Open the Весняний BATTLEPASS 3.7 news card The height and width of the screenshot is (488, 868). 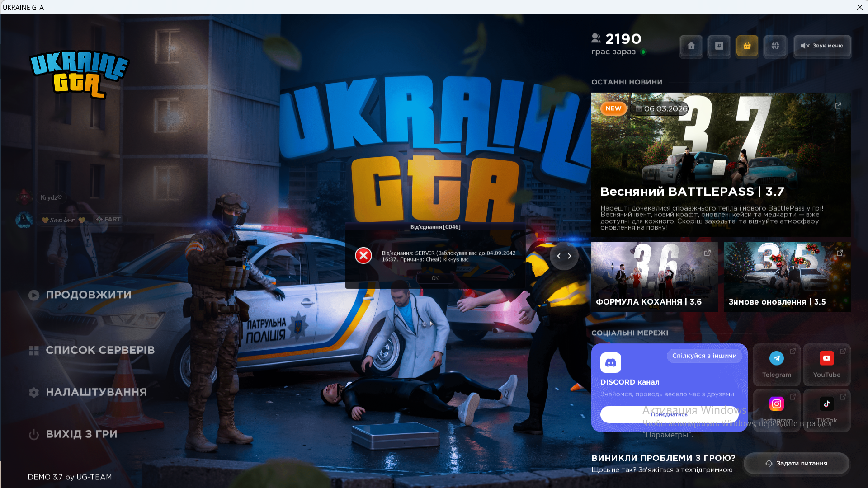721,165
